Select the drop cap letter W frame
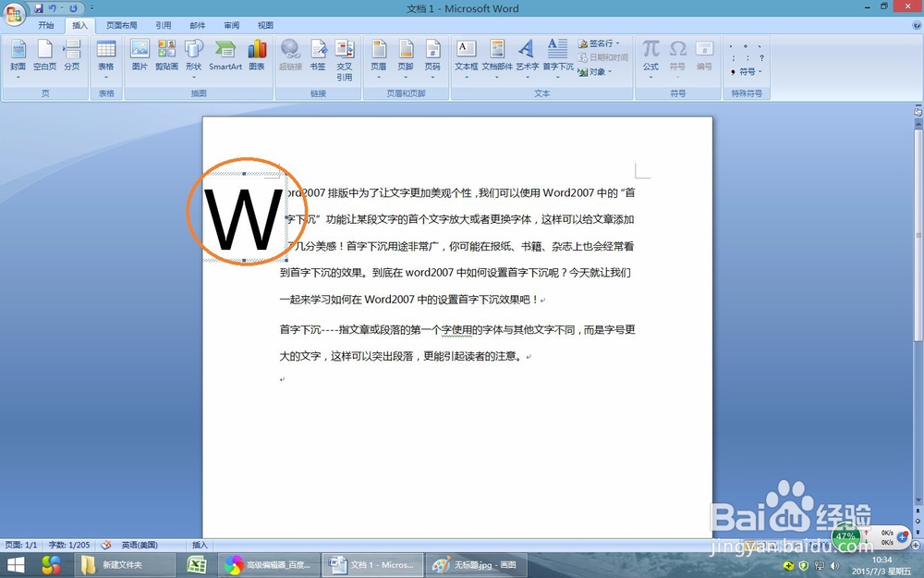The width and height of the screenshot is (924, 578). coord(243,217)
